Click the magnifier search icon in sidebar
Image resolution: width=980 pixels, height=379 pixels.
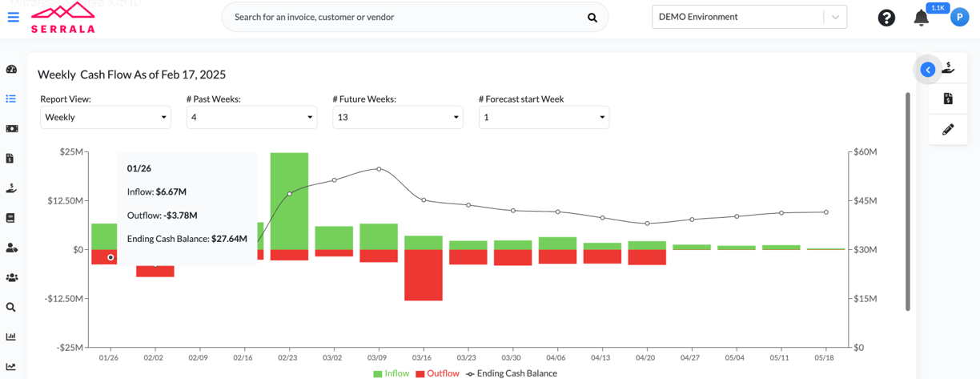(x=11, y=307)
